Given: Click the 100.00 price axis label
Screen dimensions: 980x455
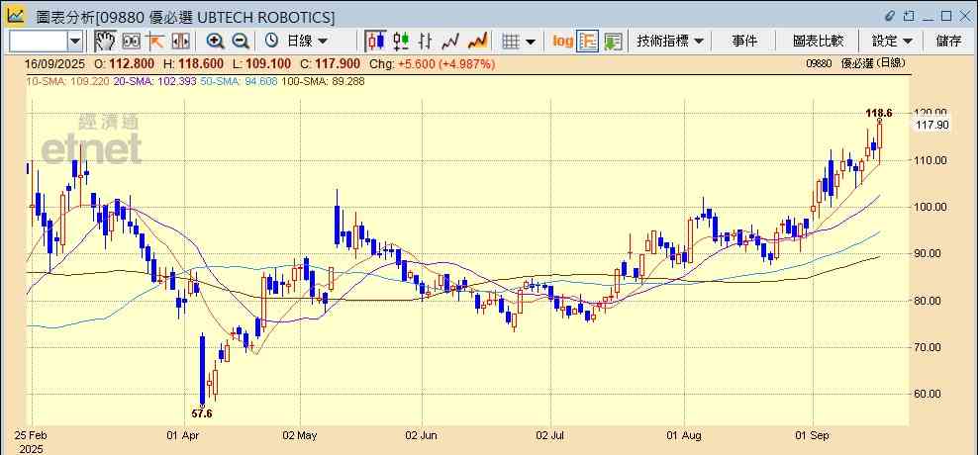Looking at the screenshot, I should [x=931, y=207].
